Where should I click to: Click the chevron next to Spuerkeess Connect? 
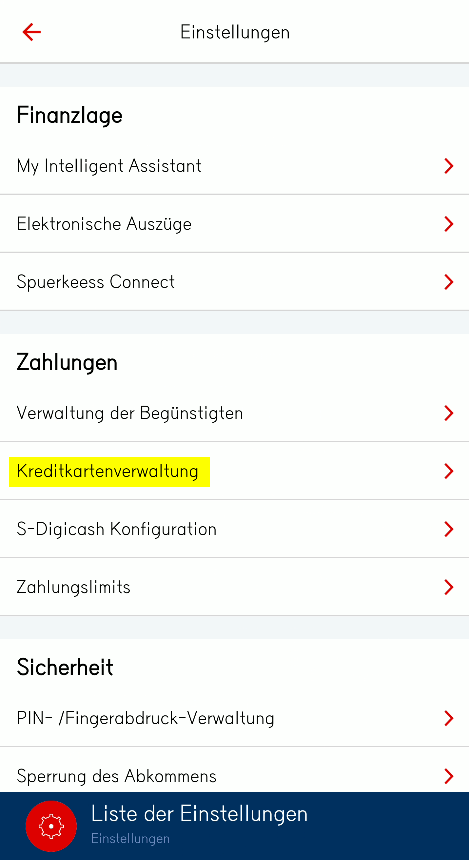click(449, 282)
